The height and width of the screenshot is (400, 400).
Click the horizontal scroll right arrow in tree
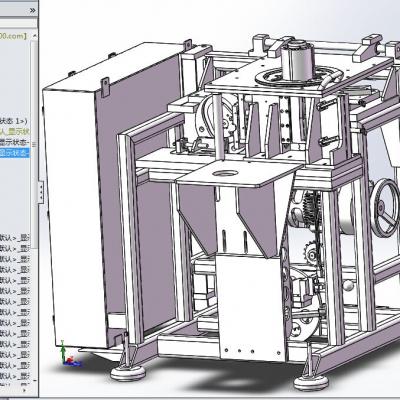point(24,389)
